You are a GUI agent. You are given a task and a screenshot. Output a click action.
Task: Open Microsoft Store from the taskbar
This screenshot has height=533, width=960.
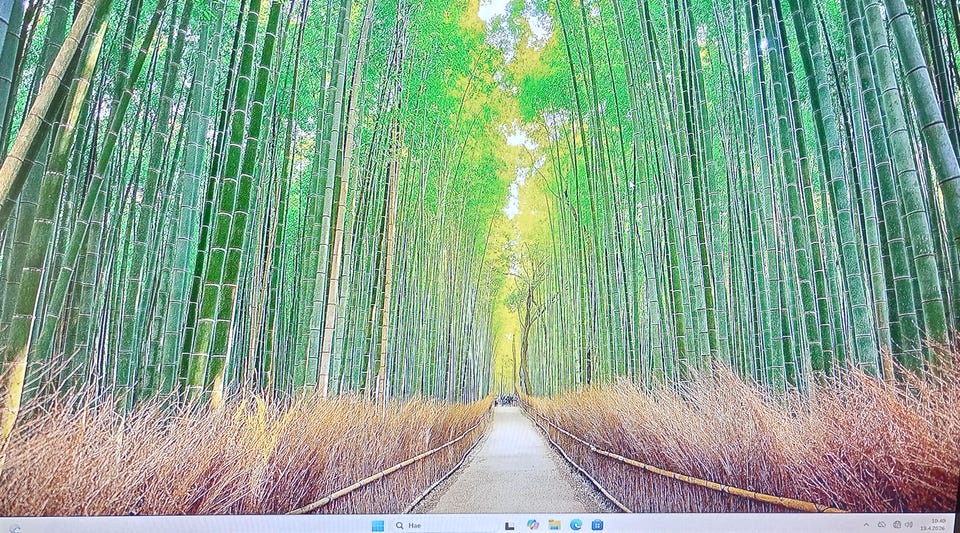tap(598, 525)
